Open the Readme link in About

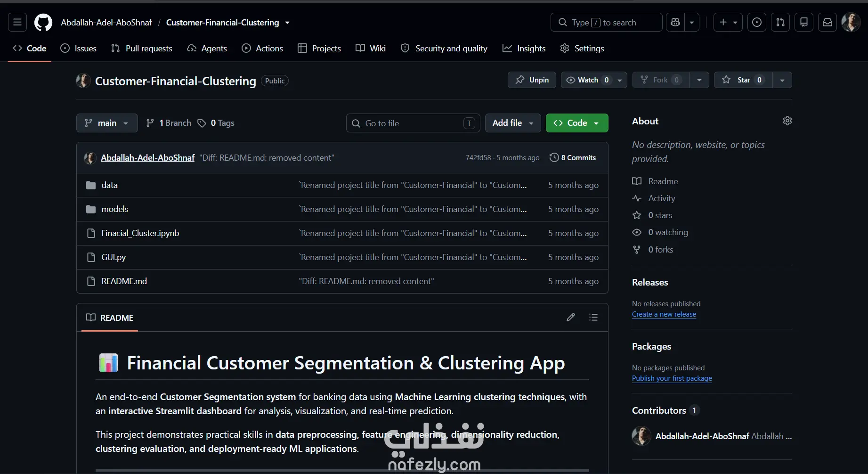655,181
